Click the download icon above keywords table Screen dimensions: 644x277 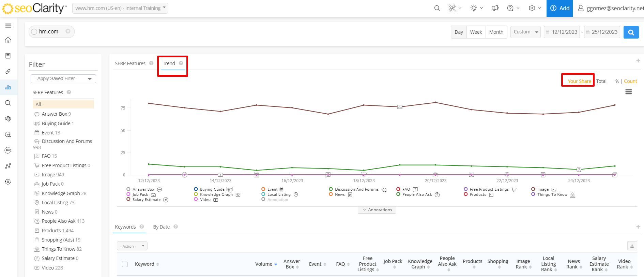pyautogui.click(x=632, y=246)
